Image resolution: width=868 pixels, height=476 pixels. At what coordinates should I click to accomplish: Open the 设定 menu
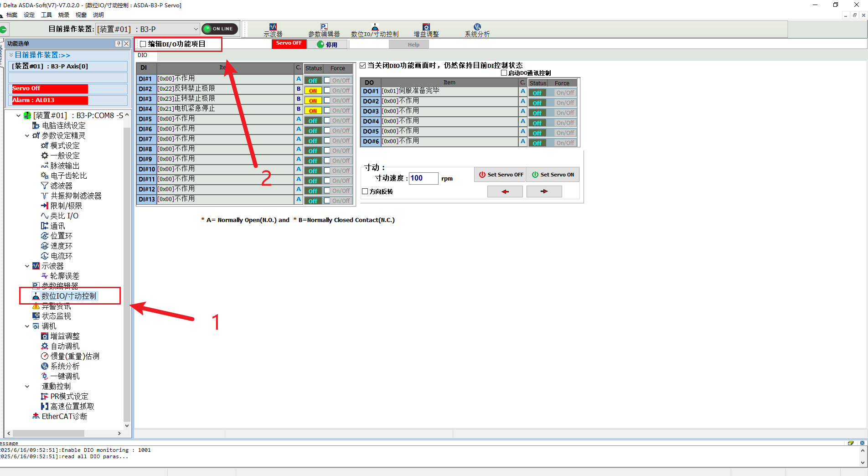click(29, 15)
